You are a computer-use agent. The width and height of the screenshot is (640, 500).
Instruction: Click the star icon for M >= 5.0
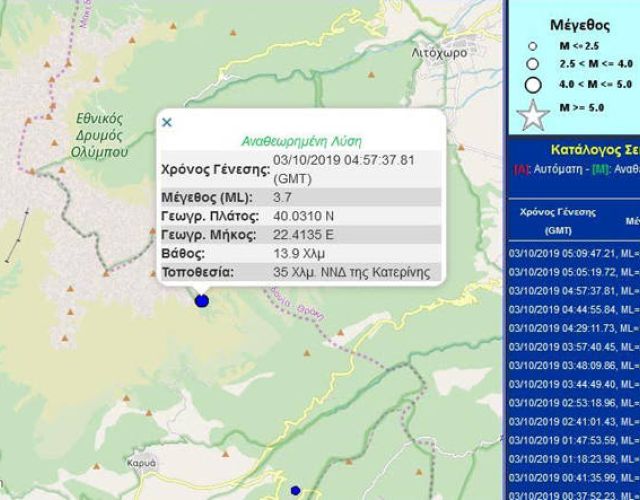(533, 114)
